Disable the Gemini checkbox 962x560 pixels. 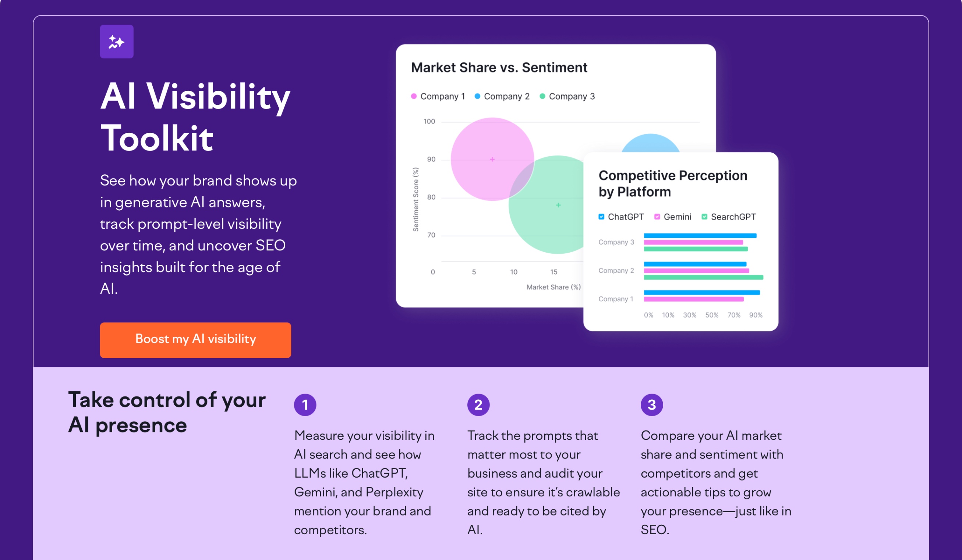[657, 217]
